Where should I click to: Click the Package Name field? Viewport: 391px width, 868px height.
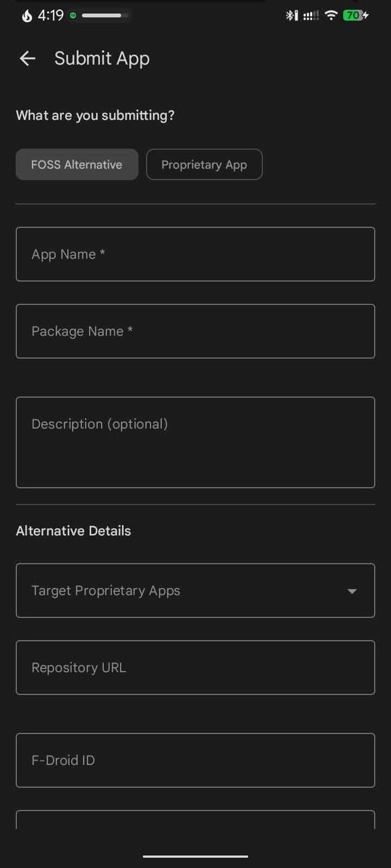(x=195, y=331)
